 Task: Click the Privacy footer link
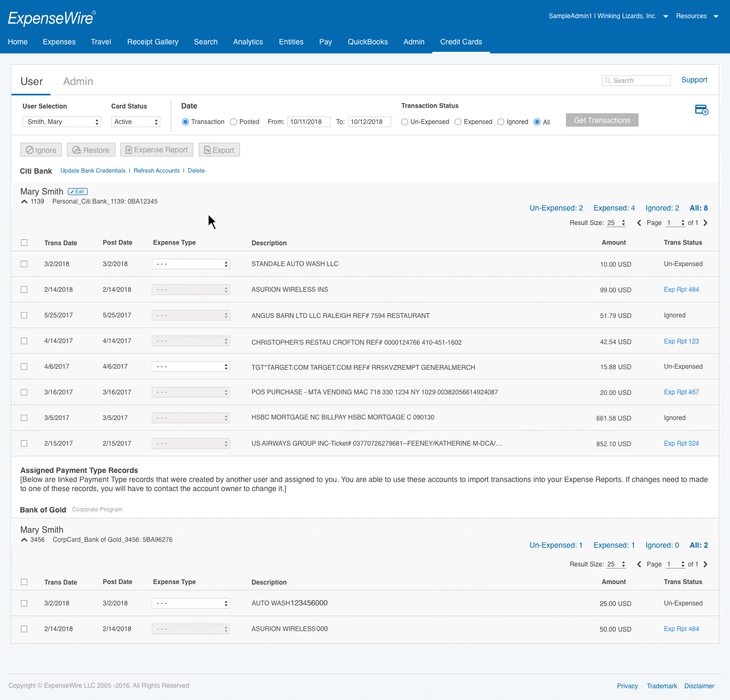pyautogui.click(x=627, y=686)
